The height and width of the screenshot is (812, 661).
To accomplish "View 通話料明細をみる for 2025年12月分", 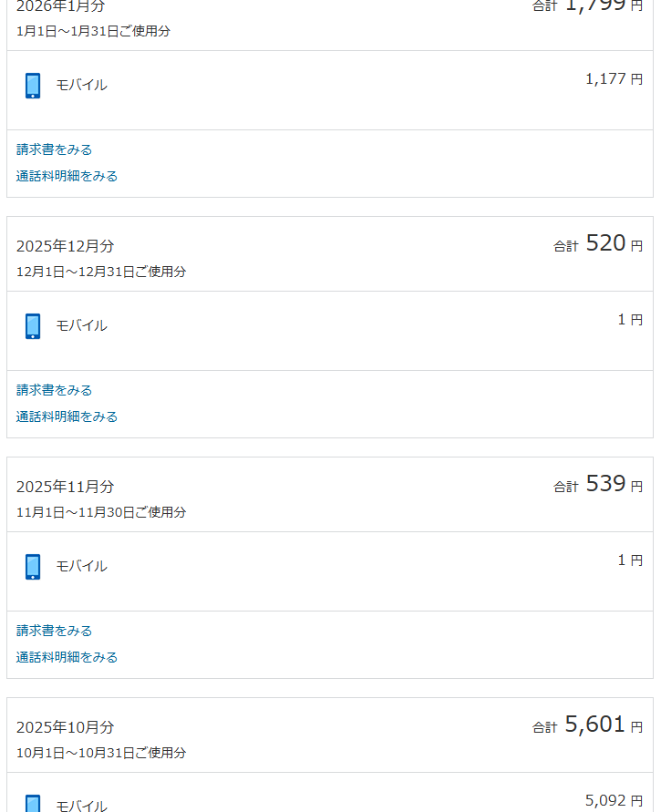I will coord(67,416).
